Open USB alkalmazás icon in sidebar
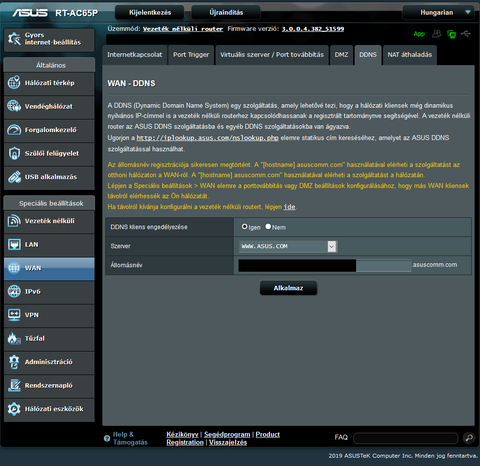The image size is (480, 466). click(x=14, y=177)
